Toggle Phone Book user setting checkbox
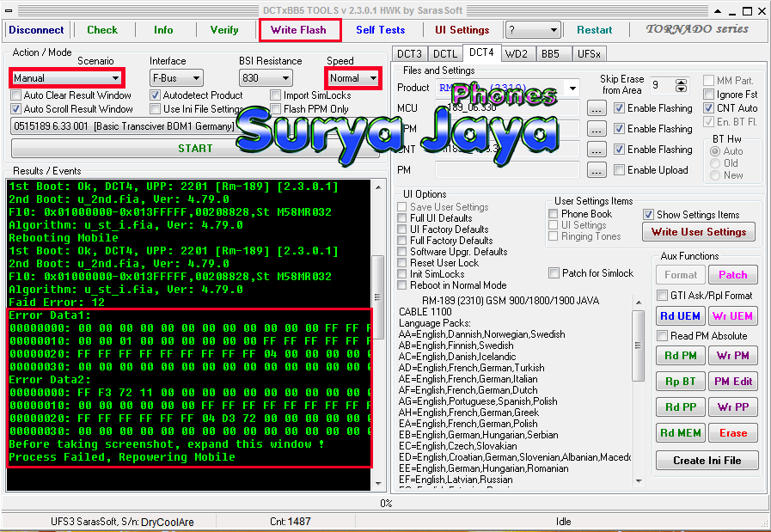This screenshot has width=771, height=532. coord(554,214)
